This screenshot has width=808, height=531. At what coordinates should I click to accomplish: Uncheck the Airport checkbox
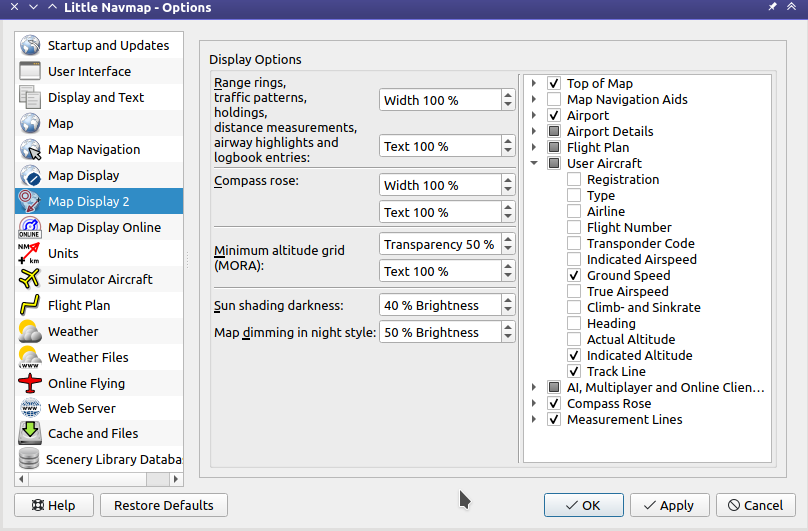tap(554, 115)
